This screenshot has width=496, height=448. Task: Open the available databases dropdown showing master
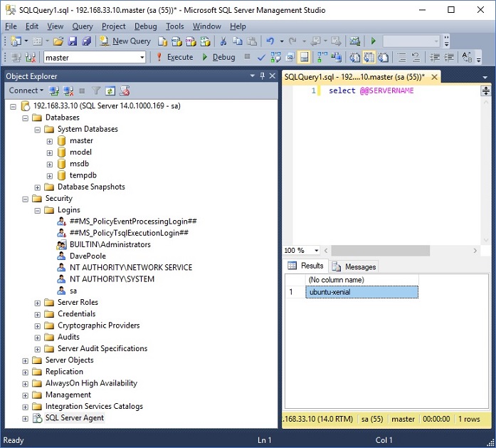(142, 58)
